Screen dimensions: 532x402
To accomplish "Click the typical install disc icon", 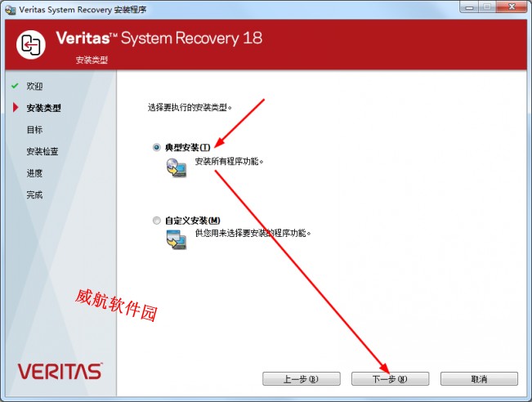I will [x=176, y=167].
